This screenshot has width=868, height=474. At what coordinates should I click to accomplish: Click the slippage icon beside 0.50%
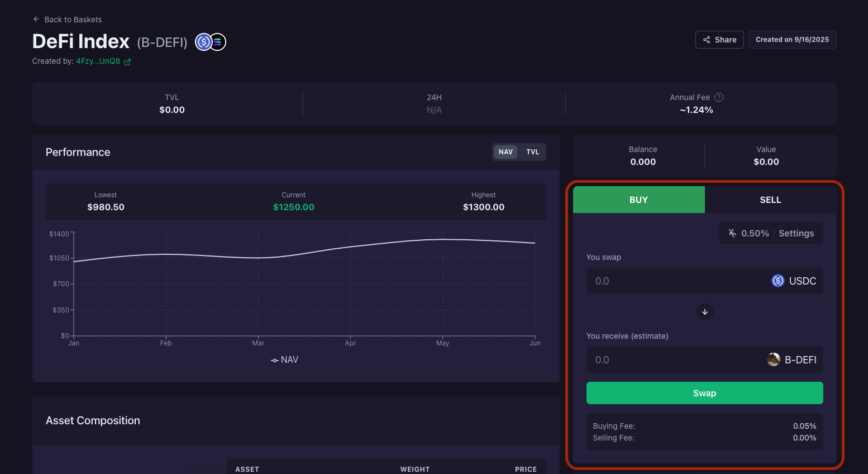(x=732, y=233)
